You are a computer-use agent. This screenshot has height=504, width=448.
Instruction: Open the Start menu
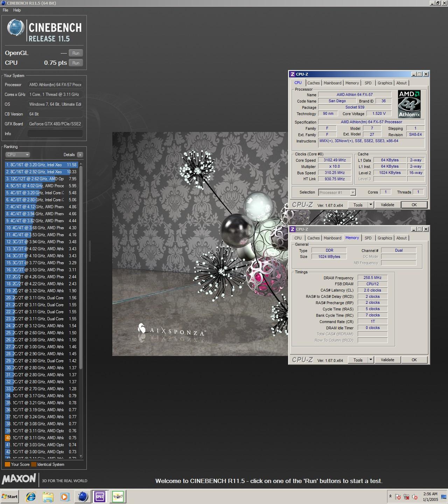pyautogui.click(x=10, y=496)
